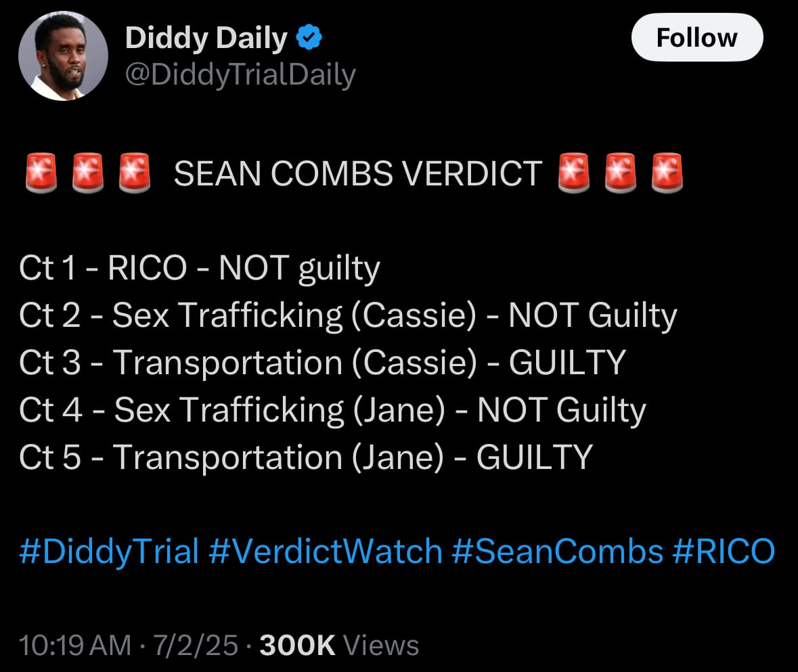
Task: Open the #VerdictWatch hashtag
Action: pos(325,552)
